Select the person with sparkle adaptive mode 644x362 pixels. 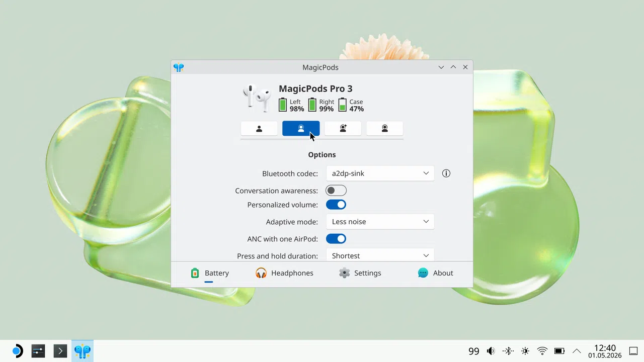pyautogui.click(x=343, y=129)
